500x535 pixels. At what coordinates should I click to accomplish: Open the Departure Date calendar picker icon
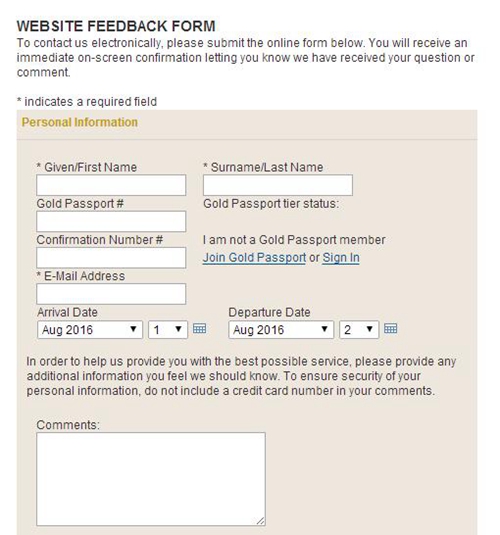point(390,329)
